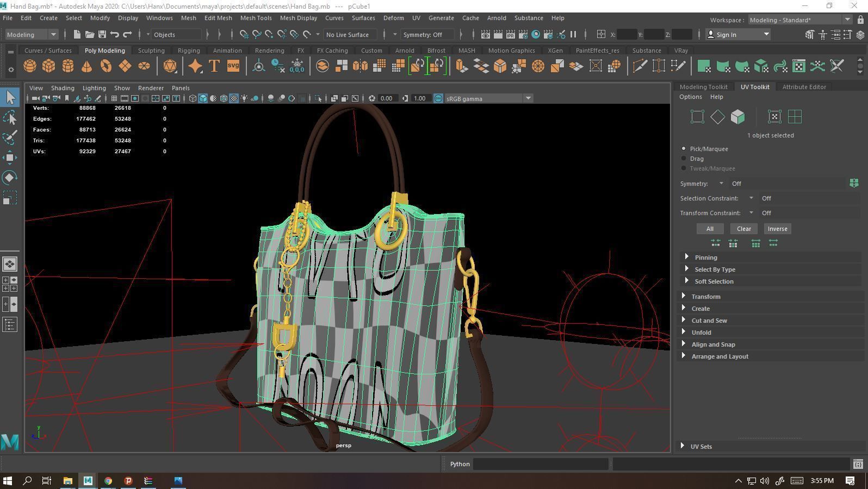Click the All selection button
The height and width of the screenshot is (489, 868).
(x=710, y=229)
